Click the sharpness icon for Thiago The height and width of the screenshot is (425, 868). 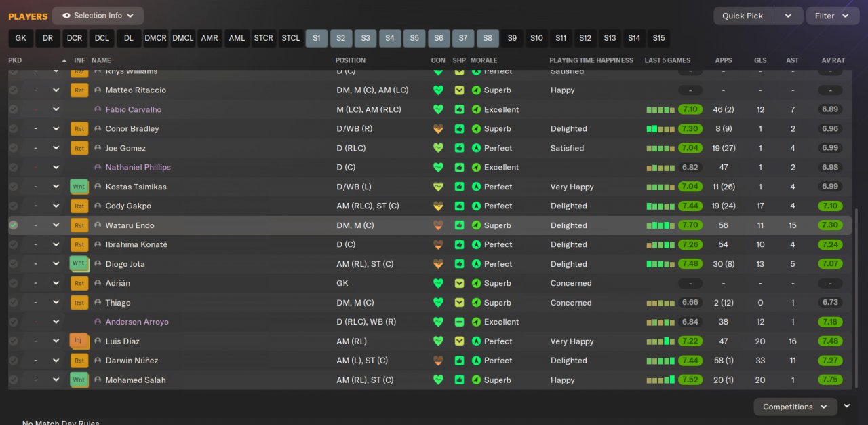(x=459, y=302)
